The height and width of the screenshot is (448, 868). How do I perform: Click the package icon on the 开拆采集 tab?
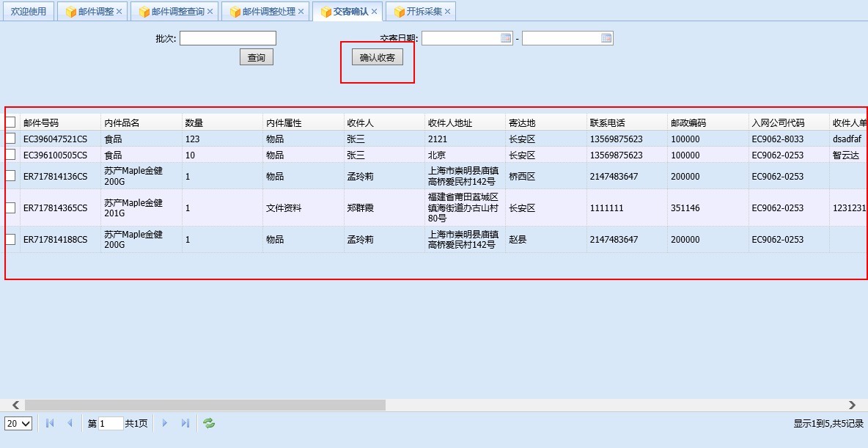coord(397,11)
